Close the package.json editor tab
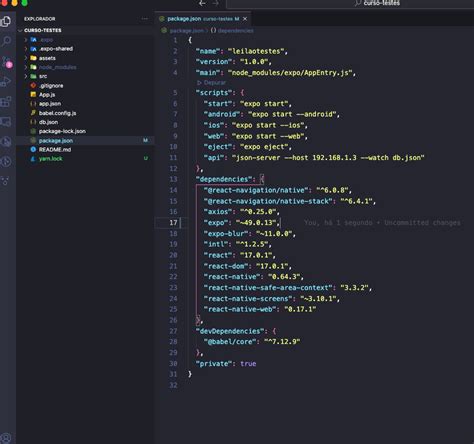Image resolution: width=474 pixels, height=444 pixels. (245, 19)
